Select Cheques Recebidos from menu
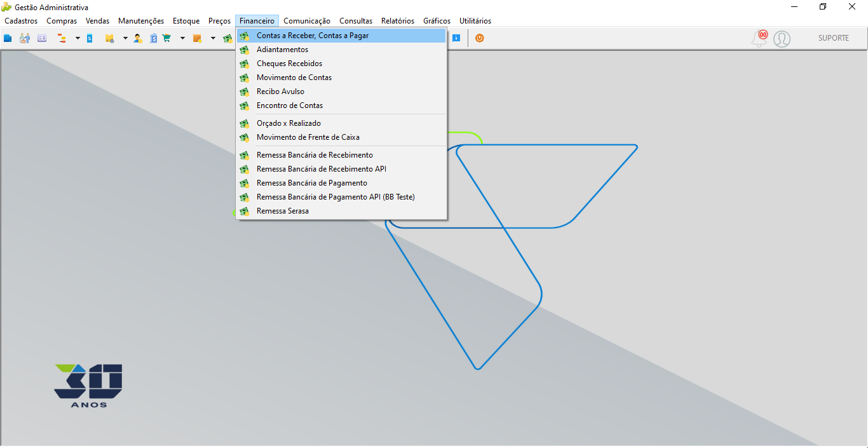This screenshot has height=448, width=868. pos(341,64)
